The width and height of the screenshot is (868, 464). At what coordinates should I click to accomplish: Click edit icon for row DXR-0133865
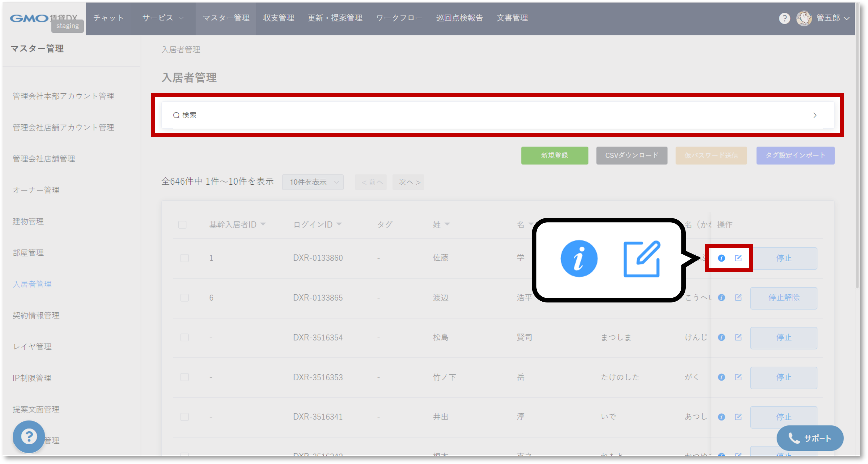[x=738, y=297]
